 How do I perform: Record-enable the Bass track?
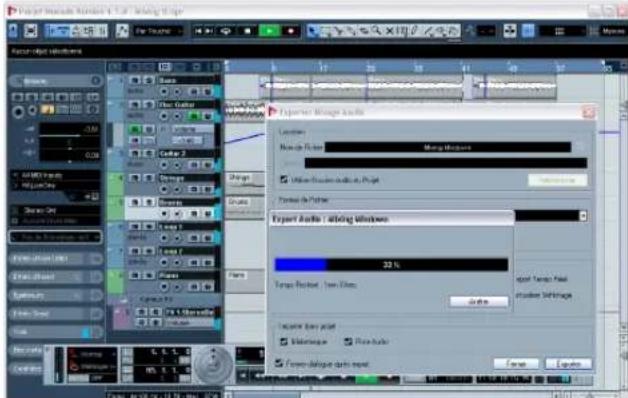click(x=164, y=92)
